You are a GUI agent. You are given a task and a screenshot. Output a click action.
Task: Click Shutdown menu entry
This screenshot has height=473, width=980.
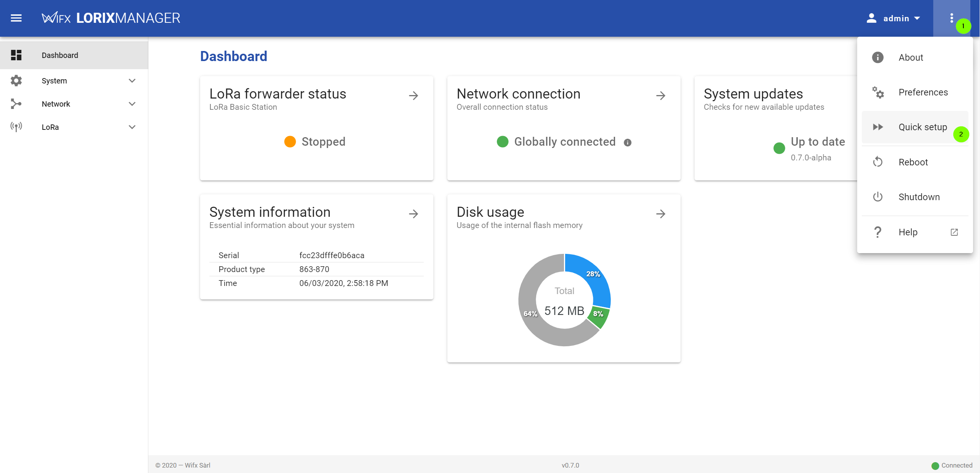(x=918, y=197)
